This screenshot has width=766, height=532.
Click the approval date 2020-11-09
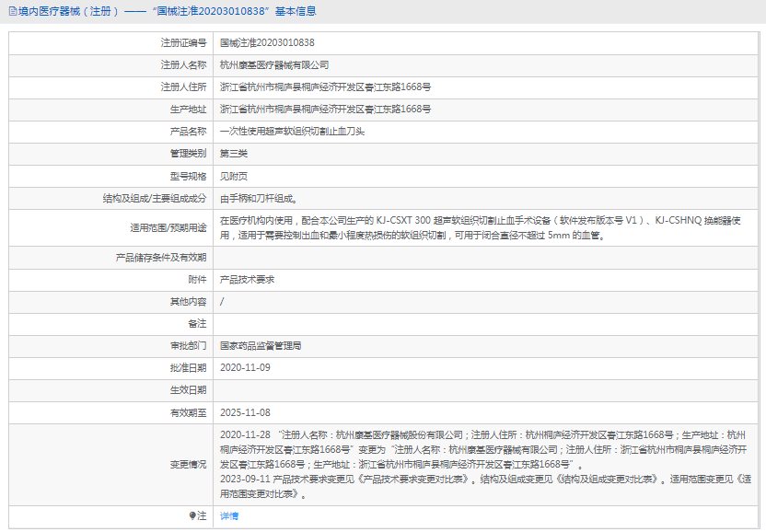point(245,368)
